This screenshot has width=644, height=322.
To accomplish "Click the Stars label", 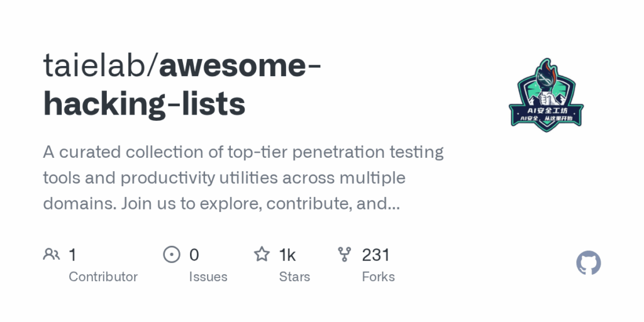I will point(294,277).
